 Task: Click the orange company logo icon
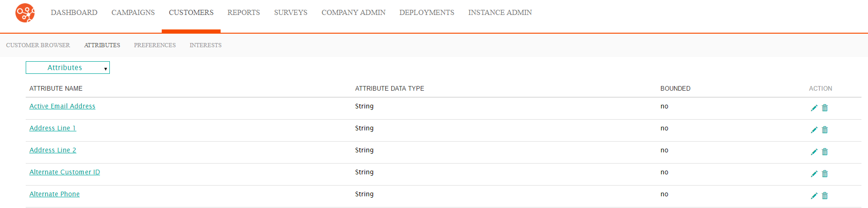pyautogui.click(x=25, y=13)
